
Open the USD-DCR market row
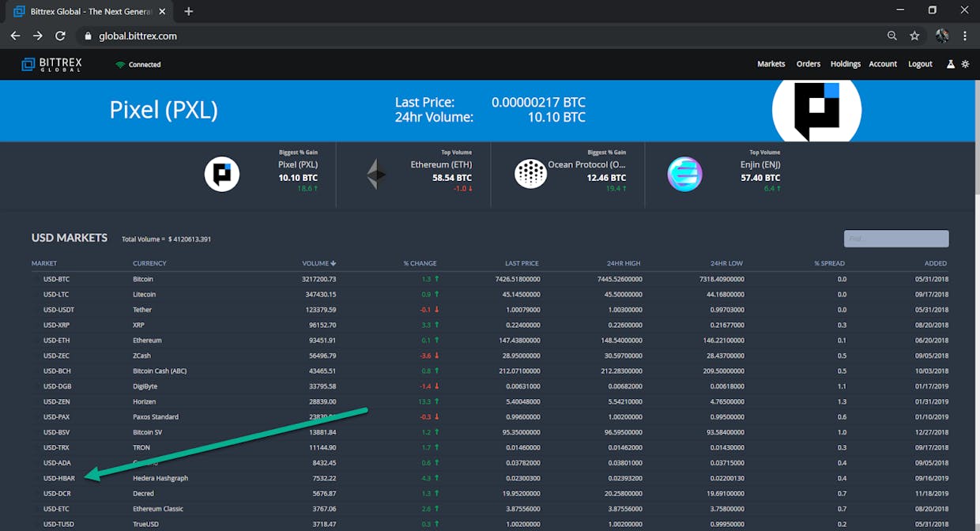[x=489, y=494]
